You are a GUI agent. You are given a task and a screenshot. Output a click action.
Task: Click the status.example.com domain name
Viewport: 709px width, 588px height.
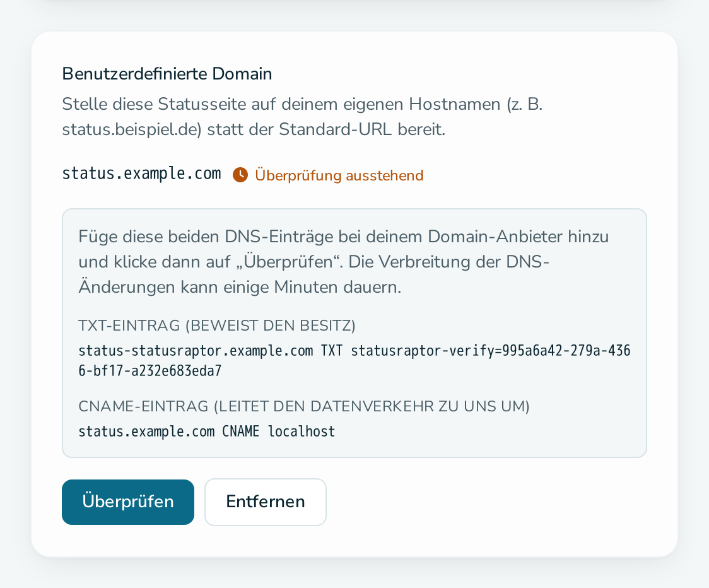coord(141,173)
